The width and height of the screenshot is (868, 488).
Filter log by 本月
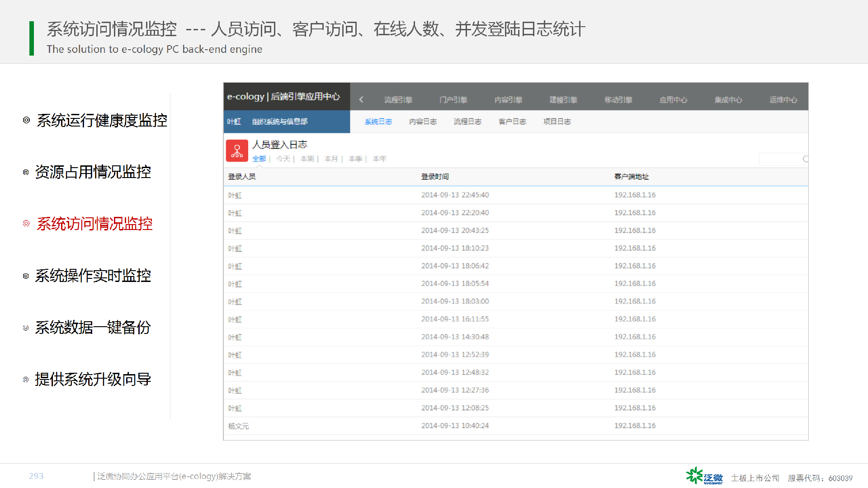[x=331, y=159]
